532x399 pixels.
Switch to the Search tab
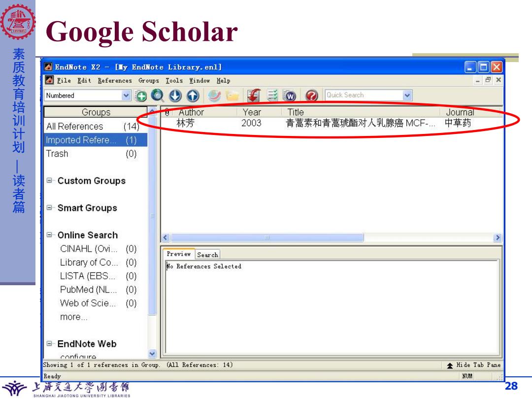point(208,255)
